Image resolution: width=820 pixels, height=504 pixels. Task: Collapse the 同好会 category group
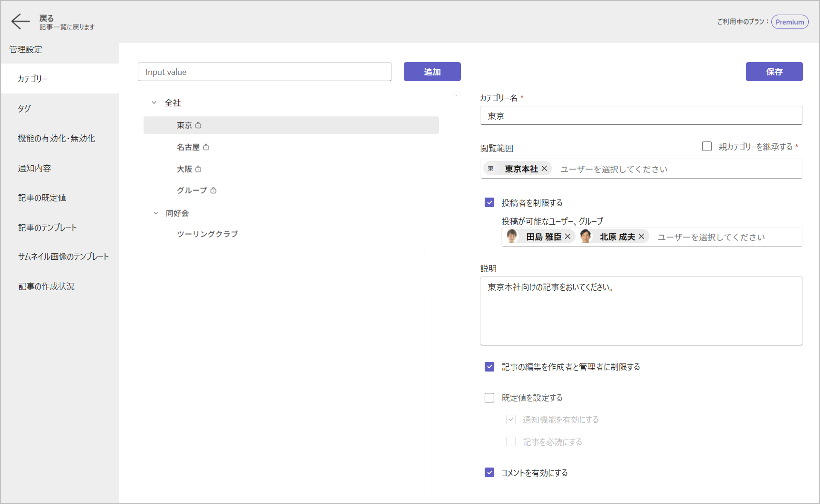coord(155,213)
